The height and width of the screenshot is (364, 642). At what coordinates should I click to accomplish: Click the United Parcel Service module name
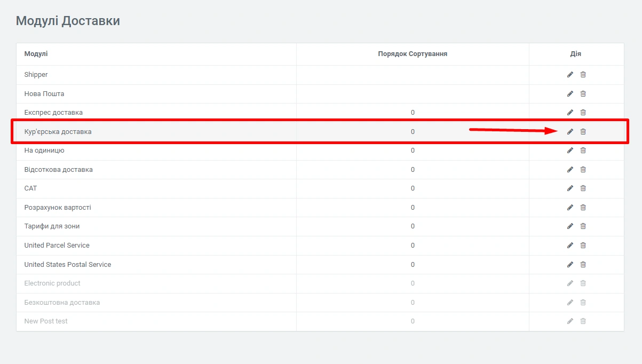tap(57, 246)
